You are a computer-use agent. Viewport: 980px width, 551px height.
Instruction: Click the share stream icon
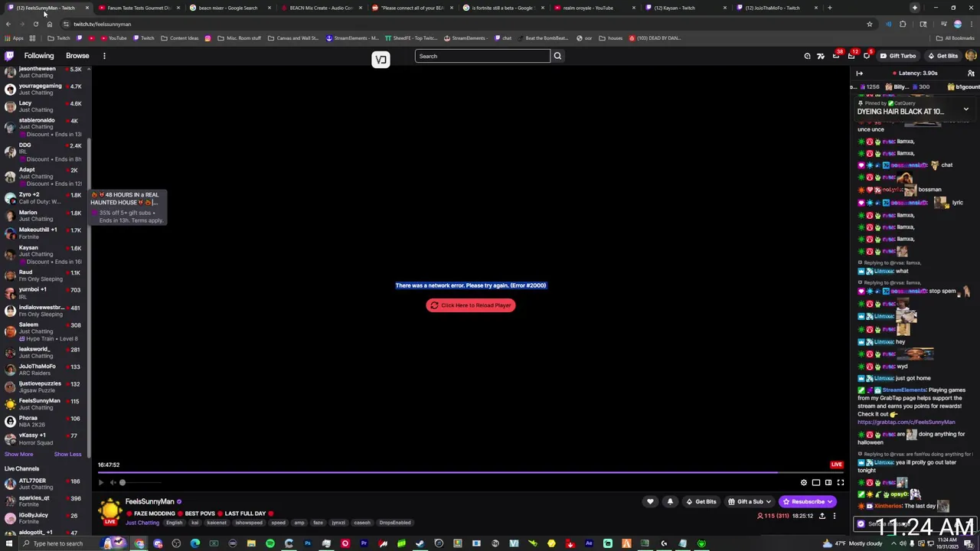click(822, 516)
